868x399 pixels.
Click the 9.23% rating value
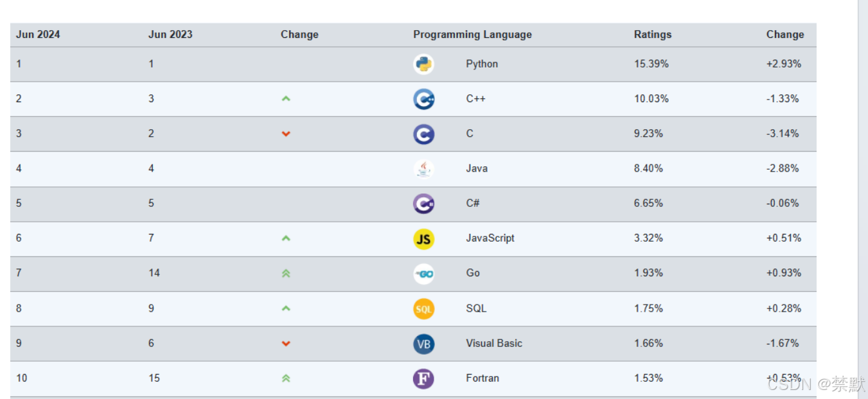(x=648, y=134)
